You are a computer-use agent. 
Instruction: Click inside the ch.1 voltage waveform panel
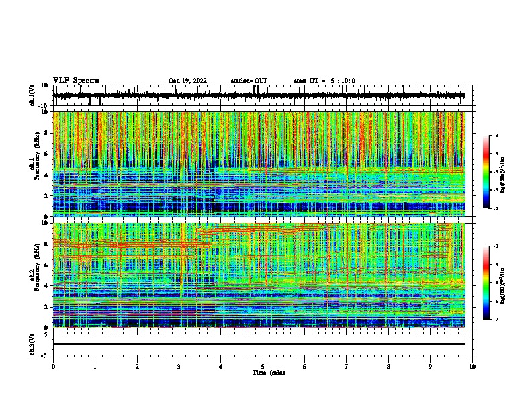[263, 95]
